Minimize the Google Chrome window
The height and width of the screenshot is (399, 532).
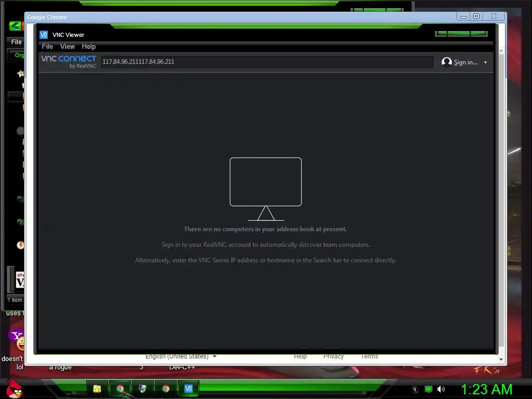point(463,17)
